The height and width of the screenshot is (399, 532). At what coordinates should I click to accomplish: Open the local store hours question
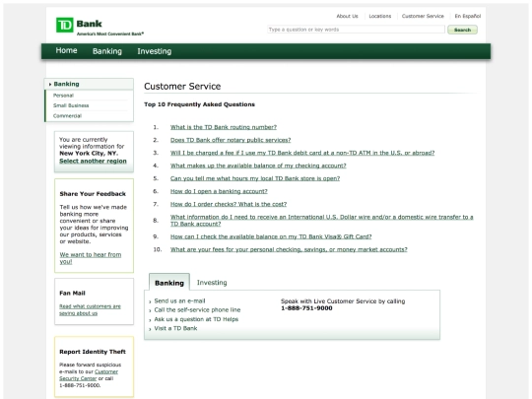pyautogui.click(x=255, y=178)
